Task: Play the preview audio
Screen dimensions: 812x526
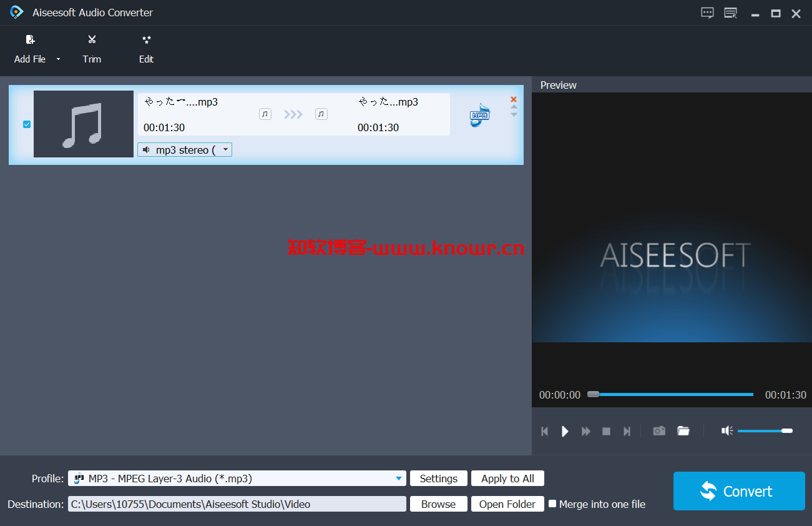Action: click(565, 431)
